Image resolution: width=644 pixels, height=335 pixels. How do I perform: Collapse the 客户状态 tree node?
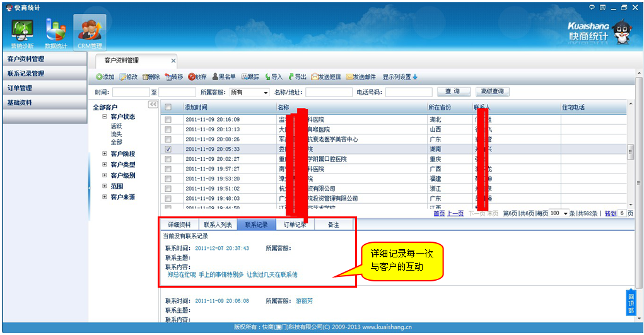105,117
